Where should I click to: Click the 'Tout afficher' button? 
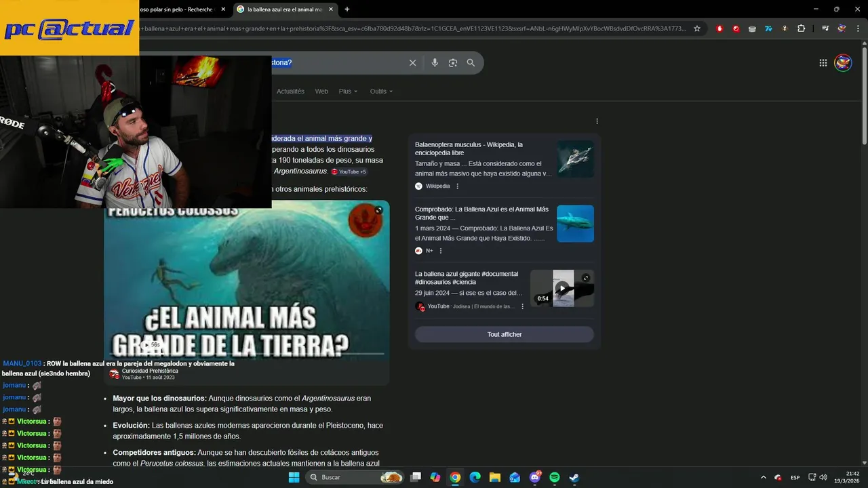point(505,334)
